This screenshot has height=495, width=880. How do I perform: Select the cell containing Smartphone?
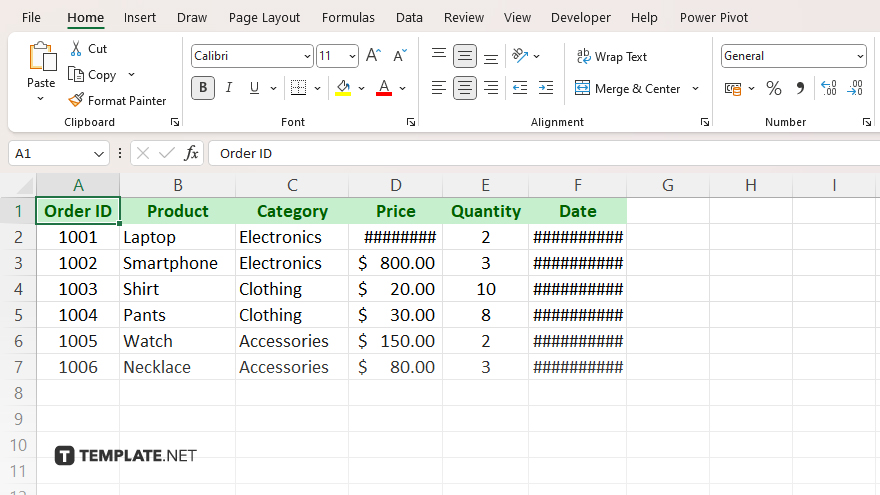pos(177,263)
